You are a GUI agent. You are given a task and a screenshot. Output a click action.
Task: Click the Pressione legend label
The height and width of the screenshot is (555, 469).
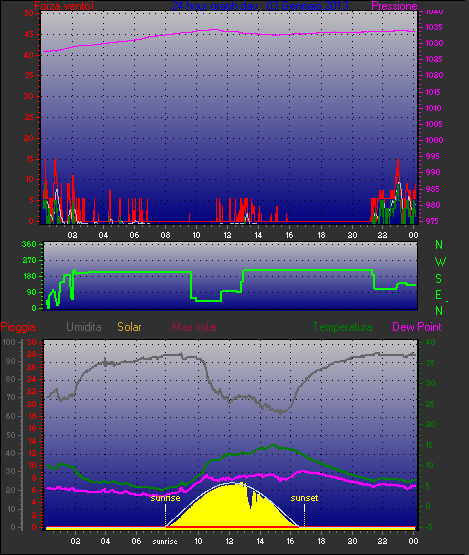pos(394,6)
